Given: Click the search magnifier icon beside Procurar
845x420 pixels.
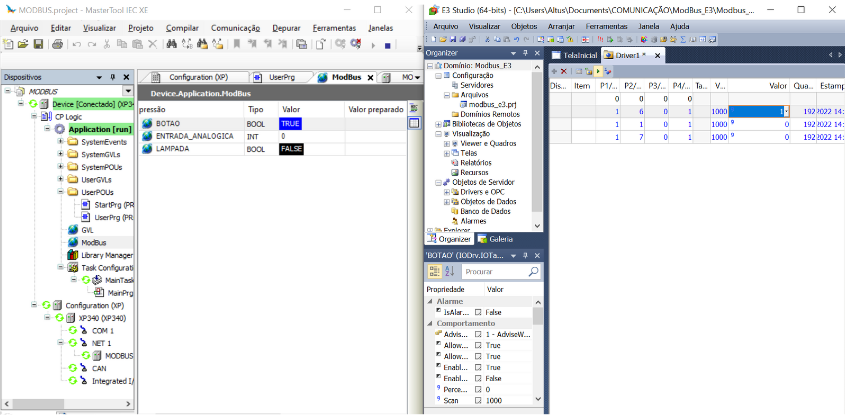Looking at the screenshot, I should (x=533, y=272).
